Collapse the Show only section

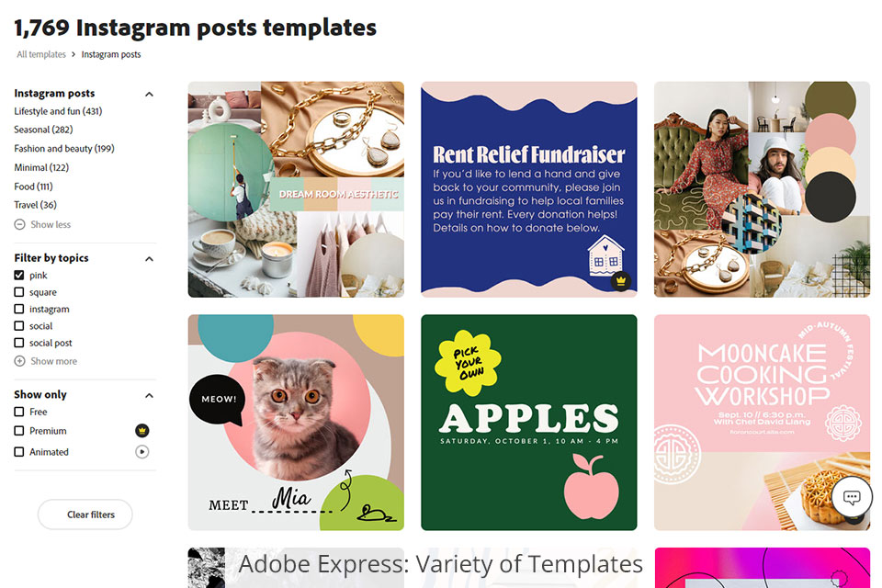click(149, 396)
